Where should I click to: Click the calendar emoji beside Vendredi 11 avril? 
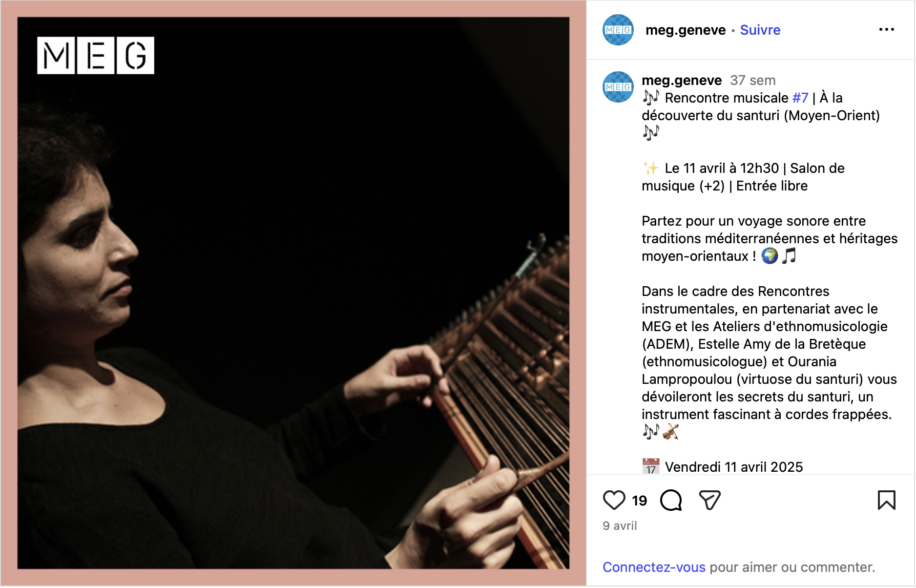click(651, 466)
